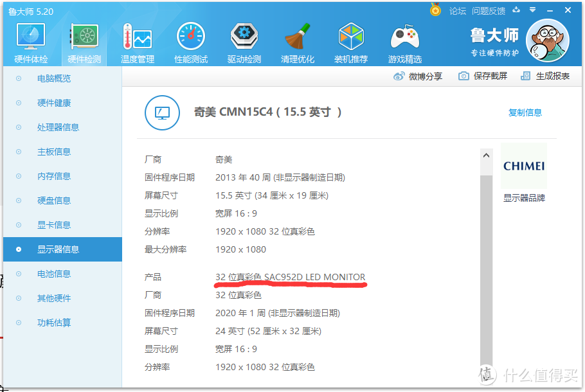
Task: Click the report icon beside 生成报表
Action: [525, 76]
